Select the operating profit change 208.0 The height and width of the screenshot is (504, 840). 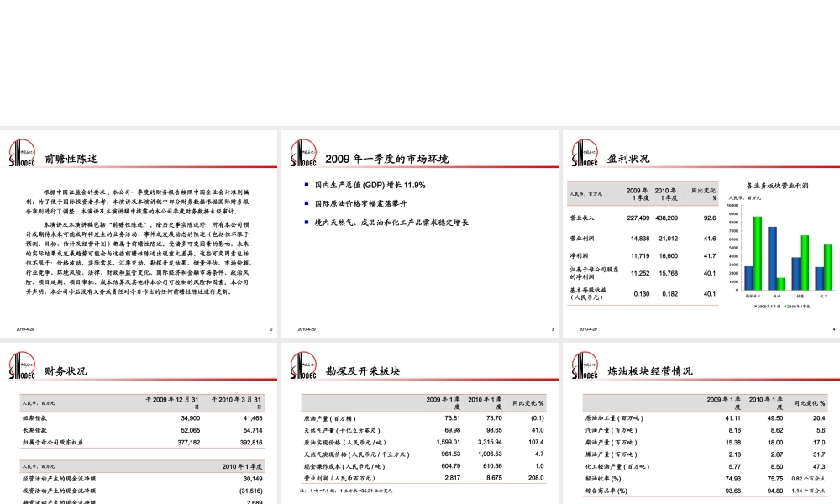(536, 478)
